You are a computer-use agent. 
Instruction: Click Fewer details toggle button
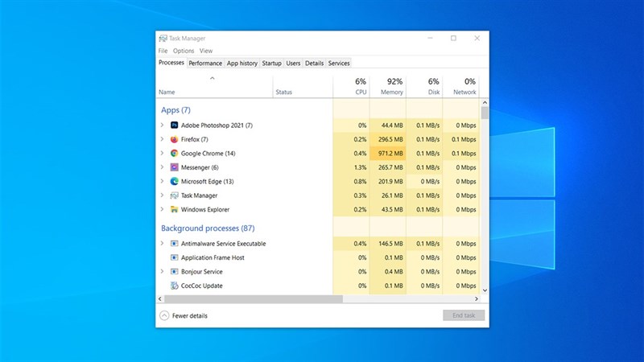(184, 315)
